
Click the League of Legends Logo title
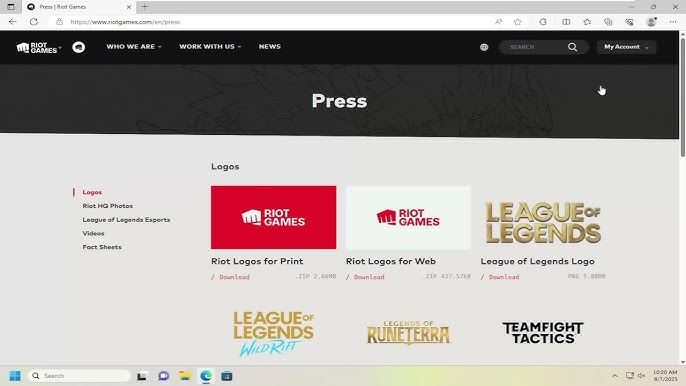(537, 261)
